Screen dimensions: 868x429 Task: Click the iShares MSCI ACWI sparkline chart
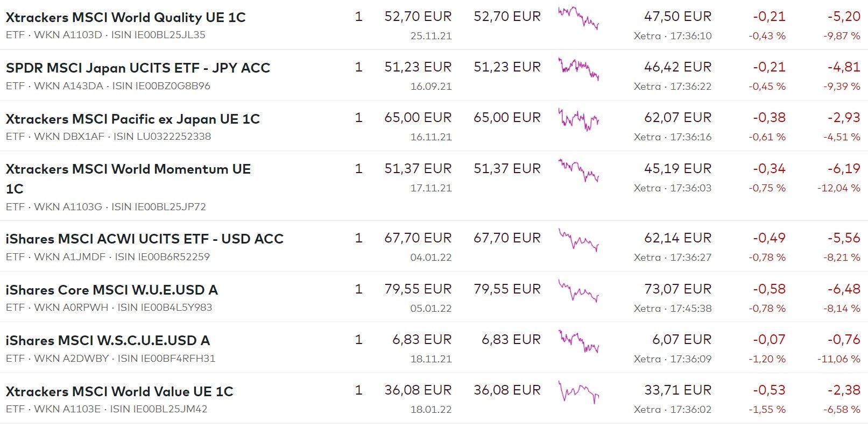[578, 240]
